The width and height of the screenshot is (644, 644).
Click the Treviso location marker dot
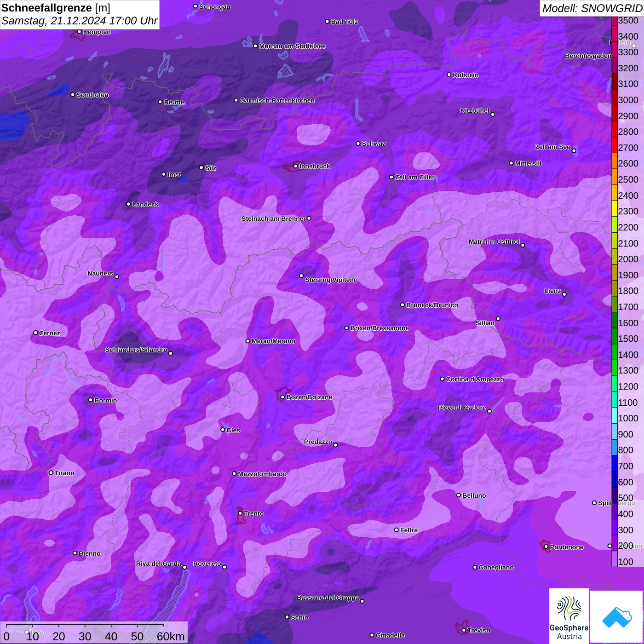coord(464,630)
